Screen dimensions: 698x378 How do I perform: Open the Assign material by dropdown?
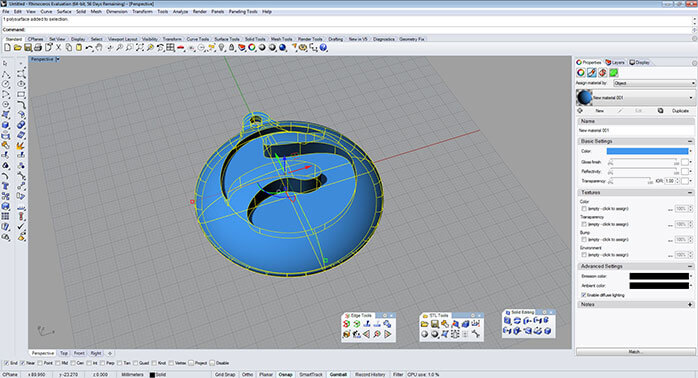654,83
